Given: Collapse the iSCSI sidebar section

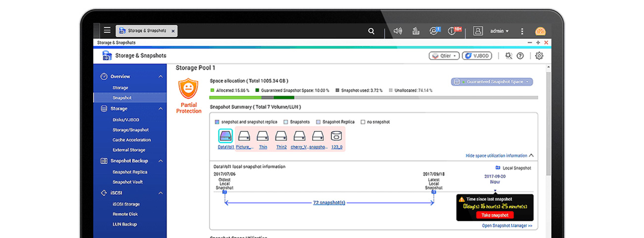Looking at the screenshot, I should pyautogui.click(x=161, y=193).
